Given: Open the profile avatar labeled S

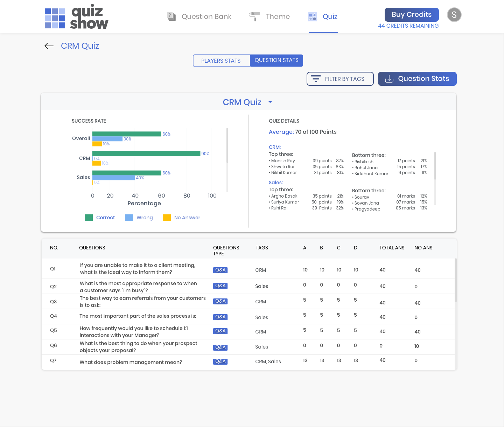Looking at the screenshot, I should click(454, 15).
